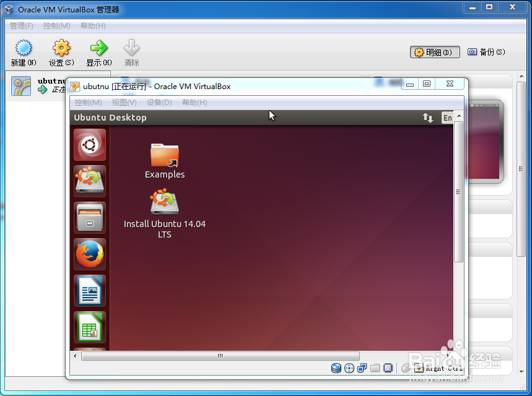This screenshot has width=532, height=396.
Task: Click the manager scrollbar down arrow
Action: tap(521, 372)
